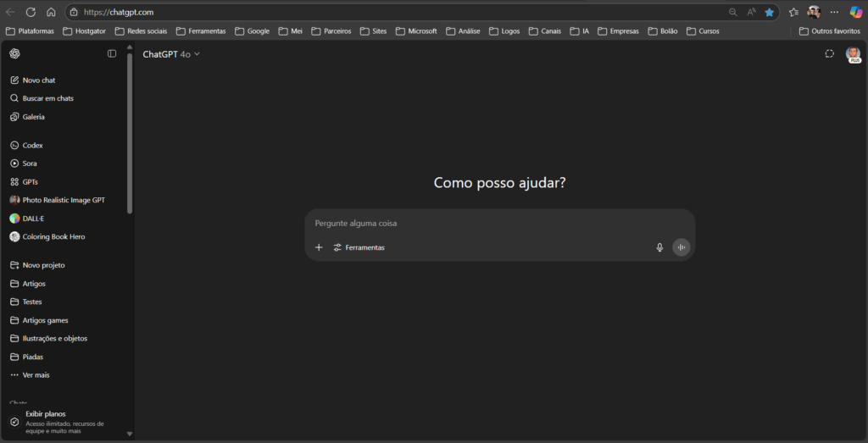
Task: Click the site info lock icon
Action: tap(75, 12)
